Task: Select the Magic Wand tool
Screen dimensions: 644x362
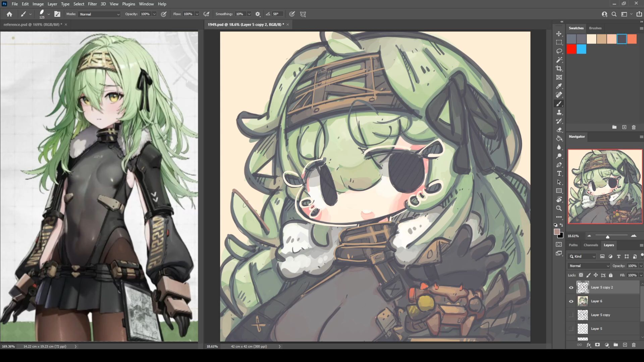Action: coord(559,60)
